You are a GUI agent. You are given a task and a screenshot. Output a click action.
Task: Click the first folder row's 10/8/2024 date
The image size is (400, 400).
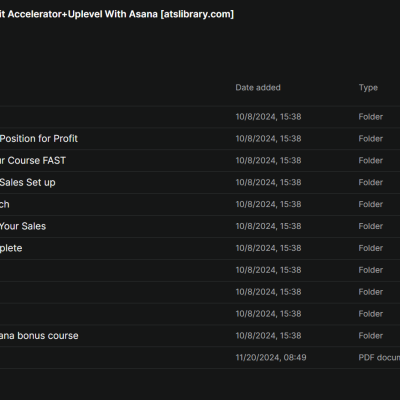[268, 117]
